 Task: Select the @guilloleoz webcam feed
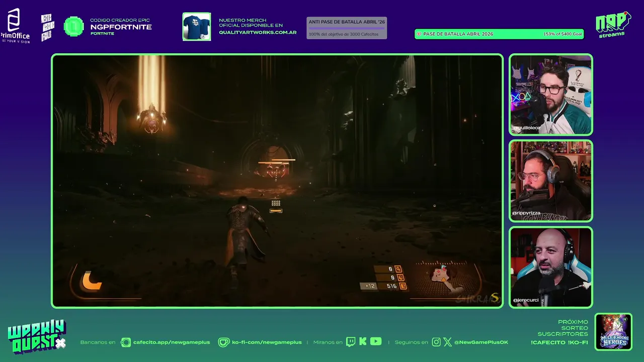click(x=550, y=95)
